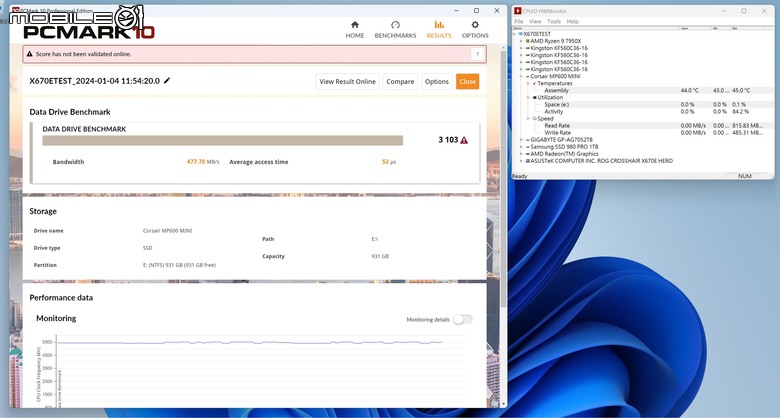Screen dimensions: 780x418
Task: Click the 485.31 MB/s max write value
Action: click(x=747, y=133)
